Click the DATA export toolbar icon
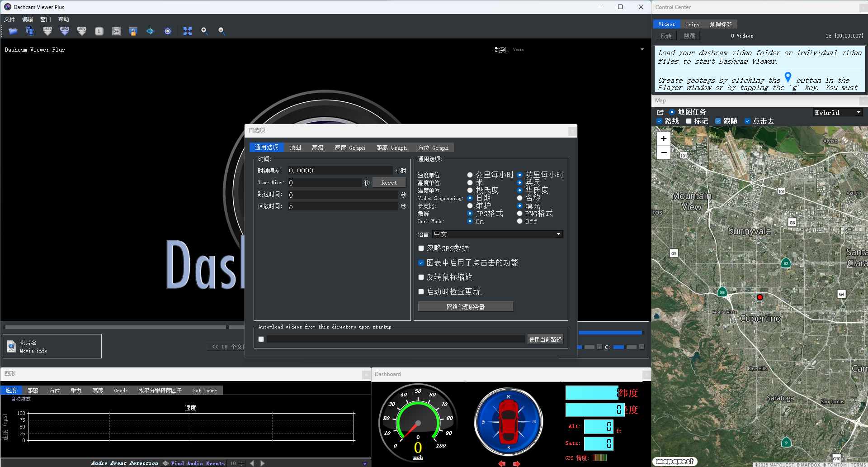This screenshot has width=868, height=467. 47,31
